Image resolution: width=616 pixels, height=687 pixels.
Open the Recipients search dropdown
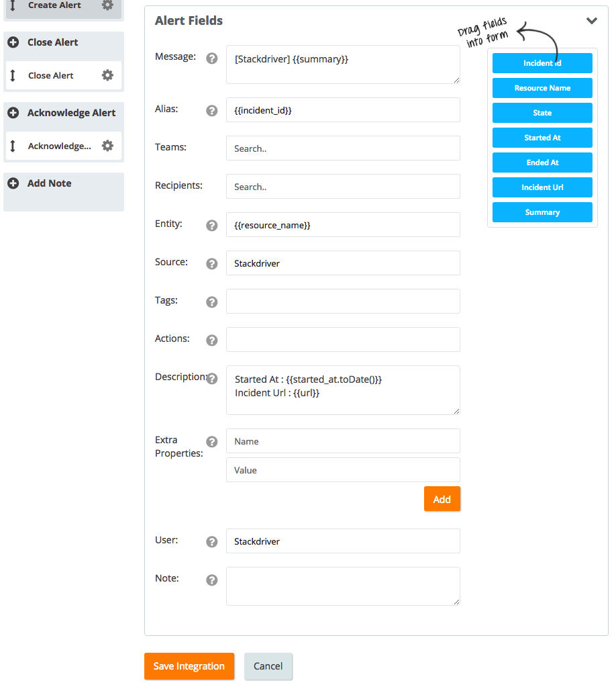pyautogui.click(x=342, y=186)
